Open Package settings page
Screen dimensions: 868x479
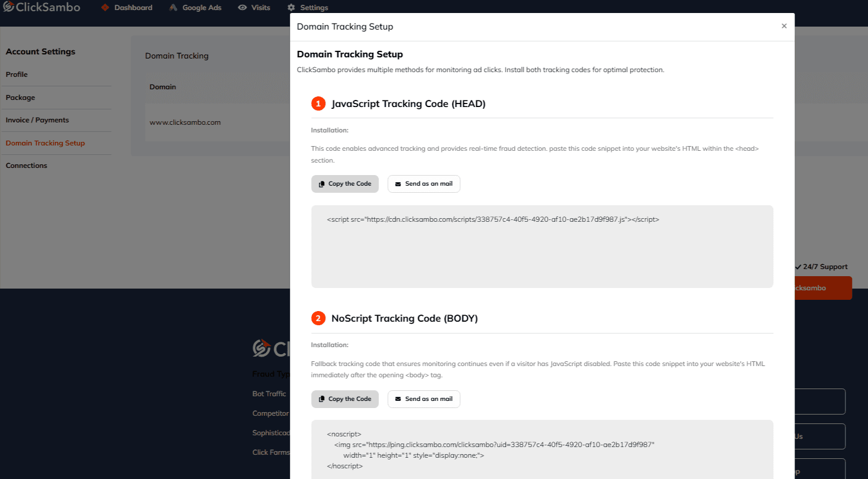pos(20,98)
